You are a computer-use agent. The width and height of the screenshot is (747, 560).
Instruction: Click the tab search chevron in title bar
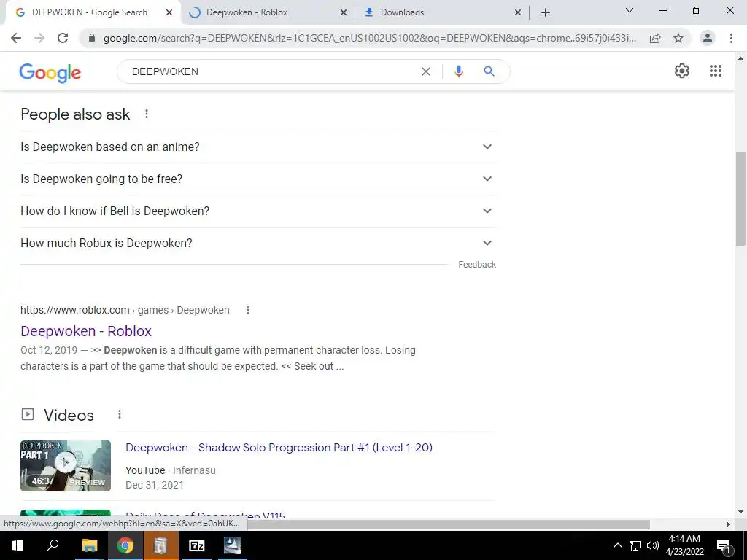click(630, 10)
